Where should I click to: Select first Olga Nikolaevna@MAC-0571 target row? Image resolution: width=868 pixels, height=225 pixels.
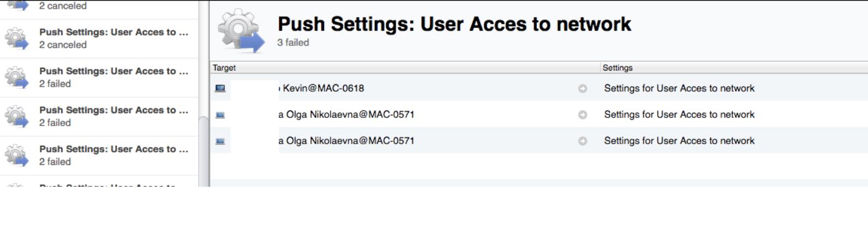539,114
